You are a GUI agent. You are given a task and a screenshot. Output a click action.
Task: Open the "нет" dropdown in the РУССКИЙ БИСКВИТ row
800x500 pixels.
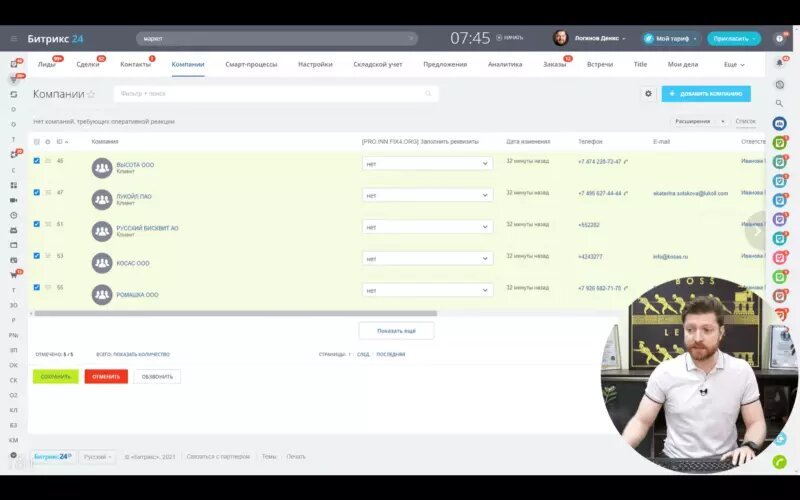pyautogui.click(x=428, y=227)
